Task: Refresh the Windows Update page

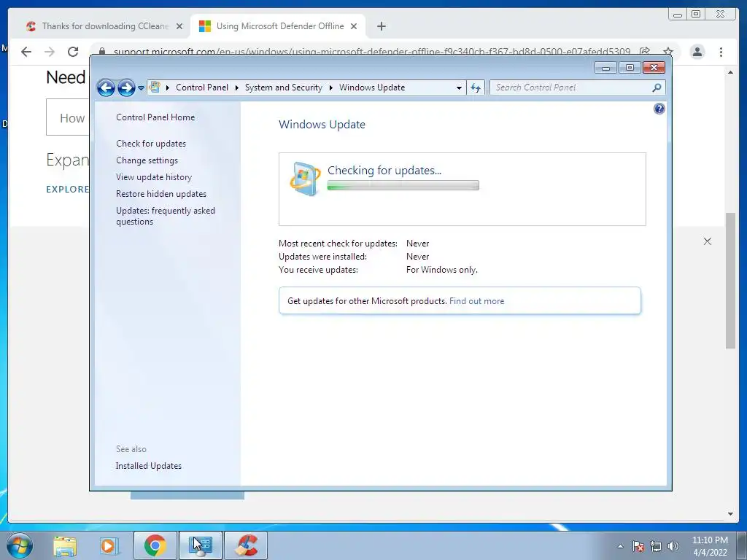Action: tap(476, 87)
